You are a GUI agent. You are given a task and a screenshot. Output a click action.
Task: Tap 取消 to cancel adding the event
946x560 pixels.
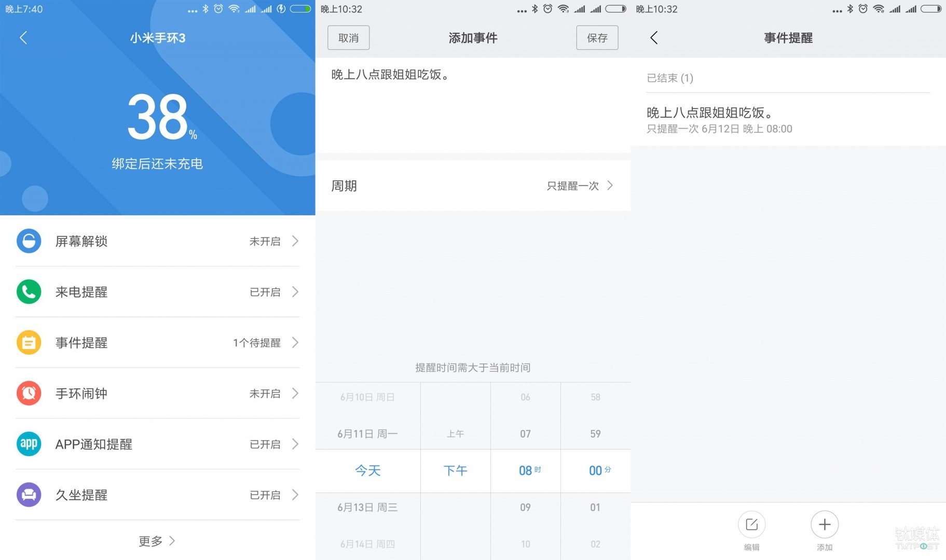(348, 37)
